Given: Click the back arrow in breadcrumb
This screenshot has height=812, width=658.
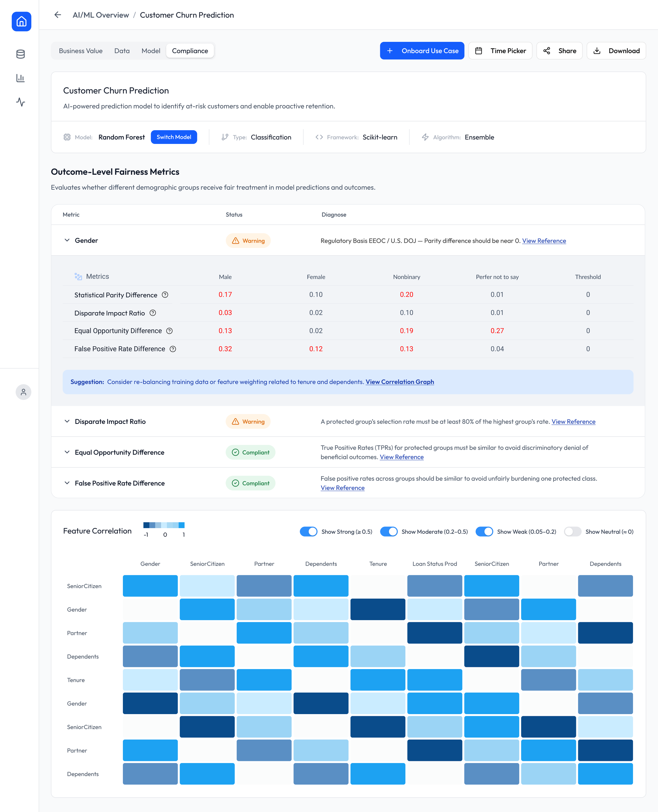Looking at the screenshot, I should [58, 15].
